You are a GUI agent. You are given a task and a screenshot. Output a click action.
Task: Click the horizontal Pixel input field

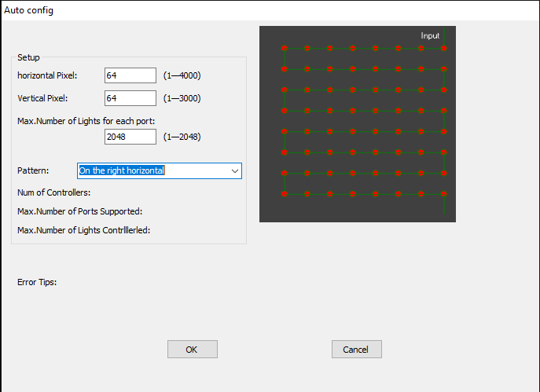pyautogui.click(x=130, y=75)
